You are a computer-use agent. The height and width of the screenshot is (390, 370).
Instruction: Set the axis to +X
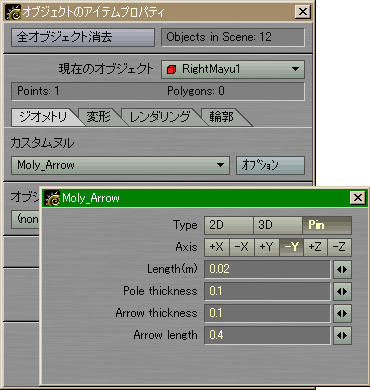217,247
